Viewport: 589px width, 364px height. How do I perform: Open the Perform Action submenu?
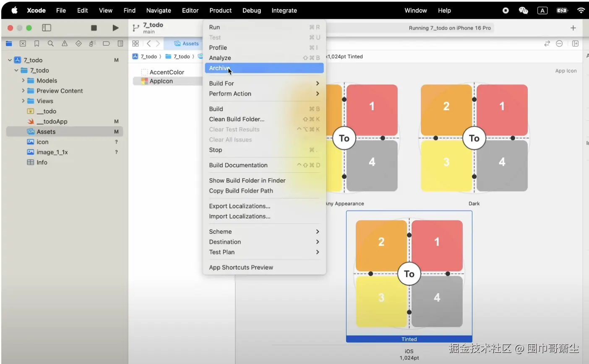pos(264,94)
